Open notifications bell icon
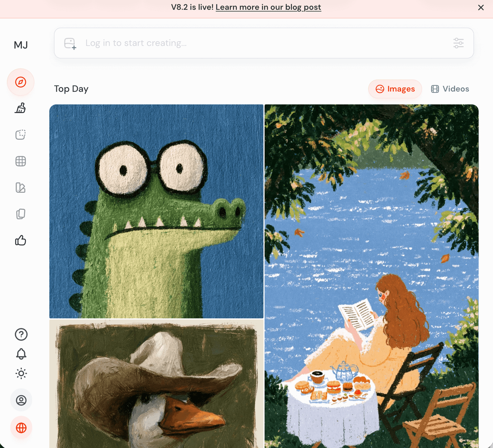Viewport: 493px width, 448px height. click(21, 354)
